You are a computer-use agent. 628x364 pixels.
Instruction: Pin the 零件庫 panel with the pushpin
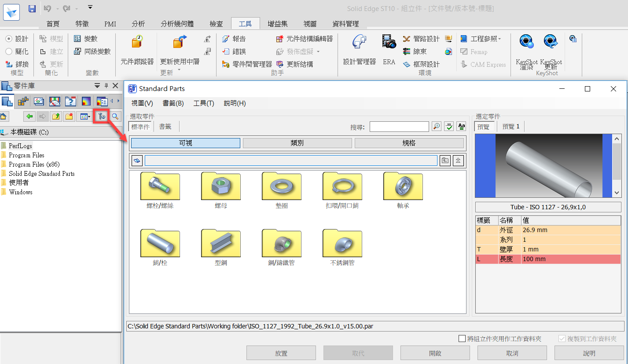(106, 86)
